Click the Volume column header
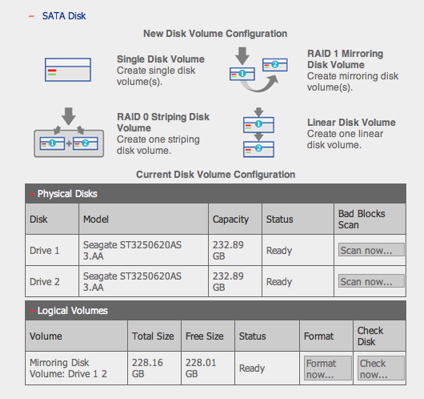This screenshot has height=399, width=424. (76, 336)
